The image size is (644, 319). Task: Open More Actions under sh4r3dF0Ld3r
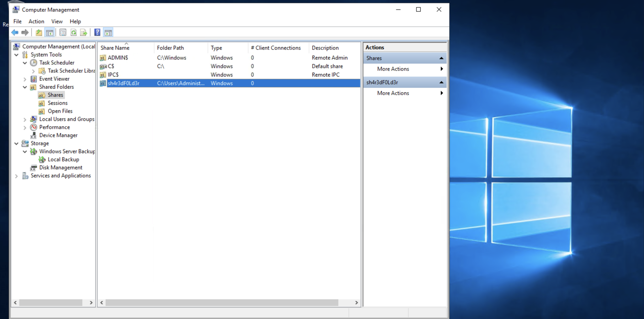pyautogui.click(x=393, y=93)
